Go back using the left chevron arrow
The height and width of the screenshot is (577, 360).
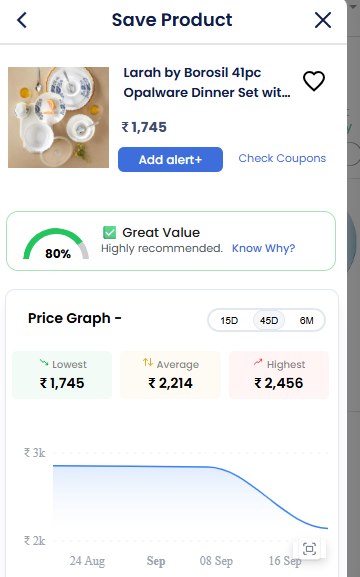[22, 20]
